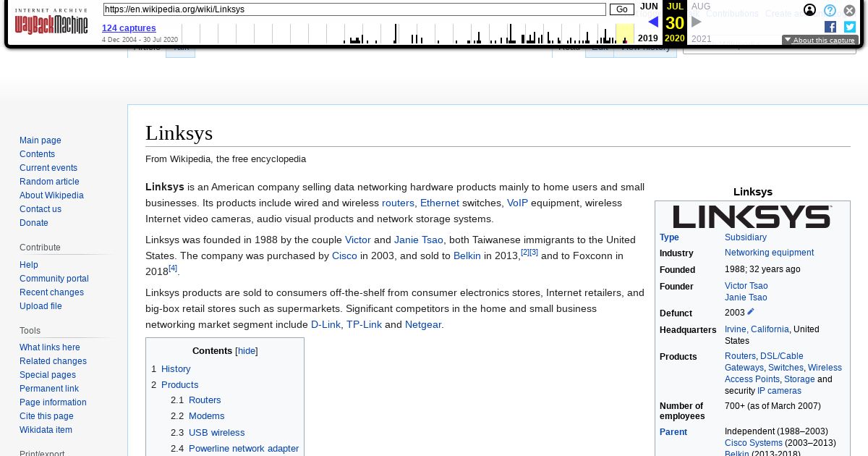Jump to 2.2 Modems in Contents
Screen dimensions: 868x456
coord(206,416)
